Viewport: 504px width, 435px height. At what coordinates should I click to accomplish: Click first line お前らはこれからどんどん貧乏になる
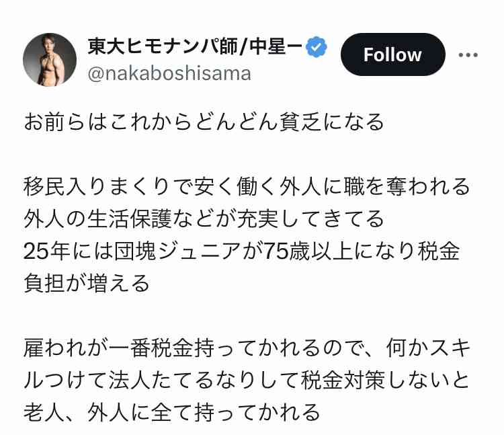tap(204, 122)
